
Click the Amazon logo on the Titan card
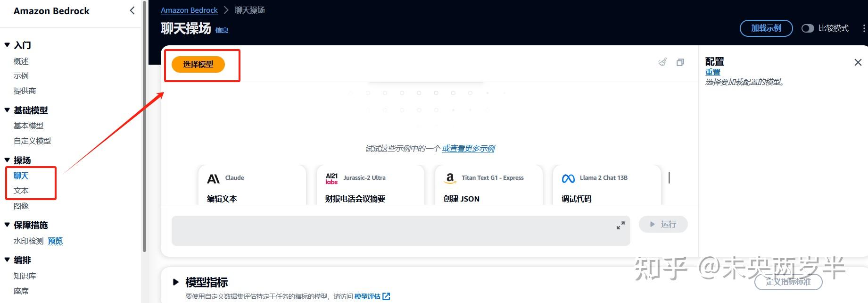click(x=450, y=178)
